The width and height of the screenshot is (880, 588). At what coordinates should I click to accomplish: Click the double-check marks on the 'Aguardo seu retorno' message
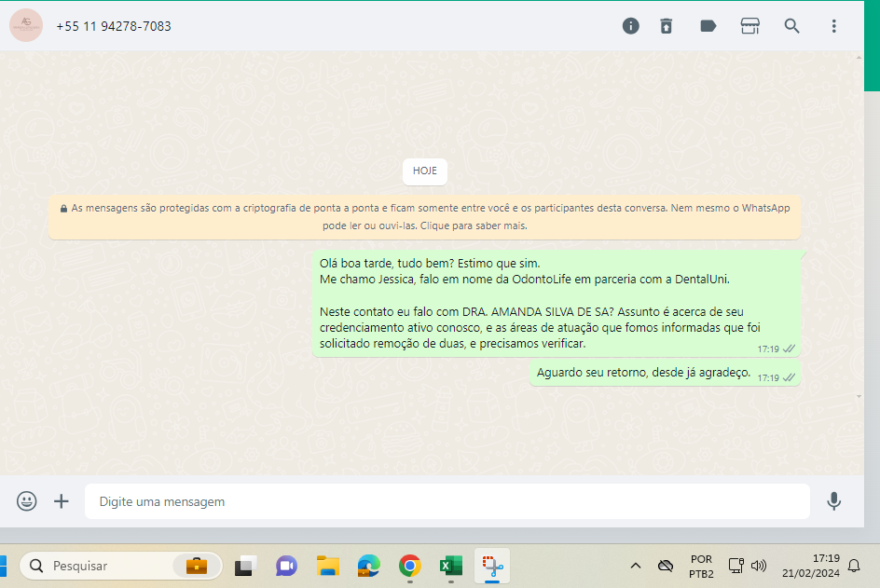pos(789,377)
